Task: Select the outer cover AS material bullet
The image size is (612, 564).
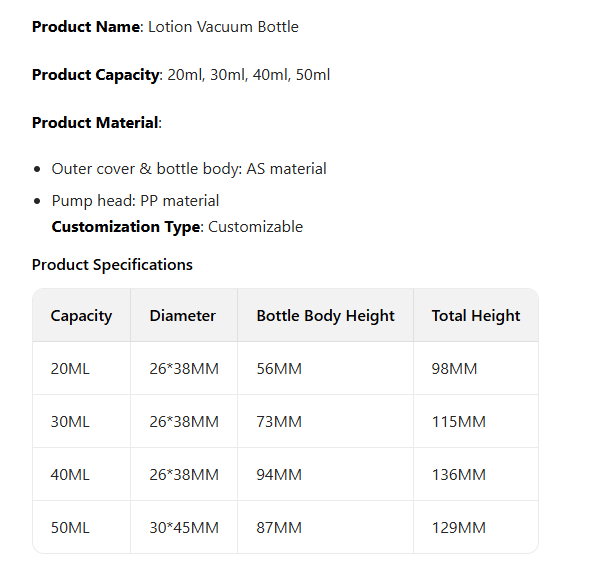Action: click(189, 169)
